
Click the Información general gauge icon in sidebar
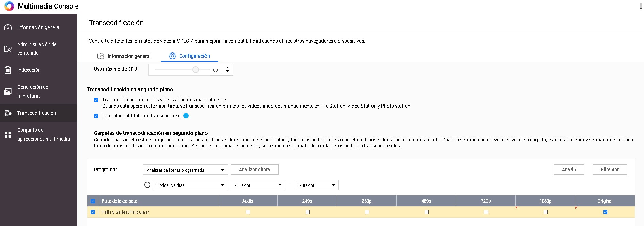(x=8, y=27)
